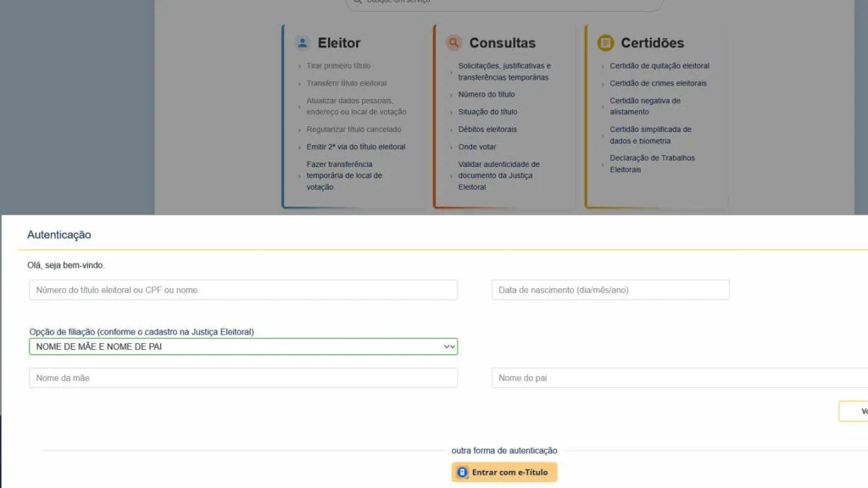Screen dimensions: 868x488
Task: Click the Certidões card heading
Action: click(x=652, y=42)
